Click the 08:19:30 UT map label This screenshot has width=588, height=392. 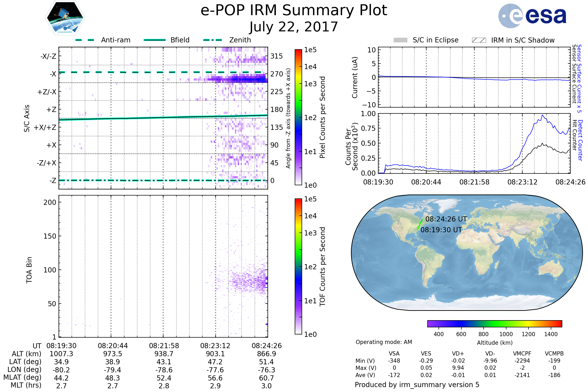pos(441,230)
